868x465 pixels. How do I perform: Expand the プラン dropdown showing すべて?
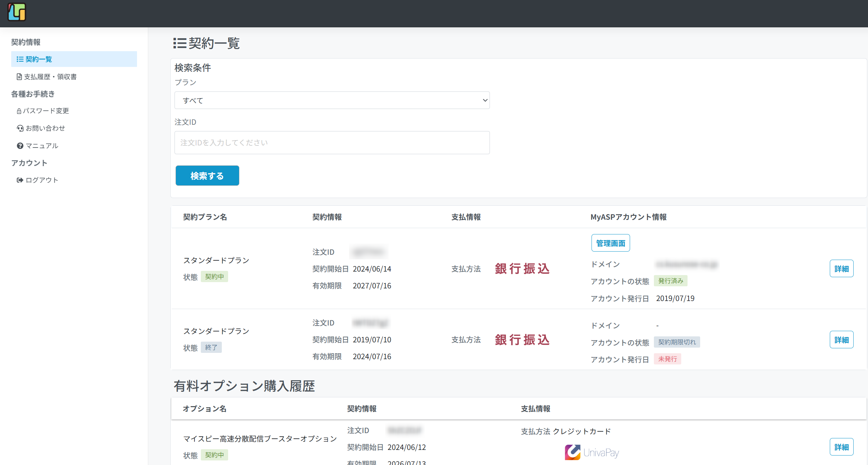point(332,100)
